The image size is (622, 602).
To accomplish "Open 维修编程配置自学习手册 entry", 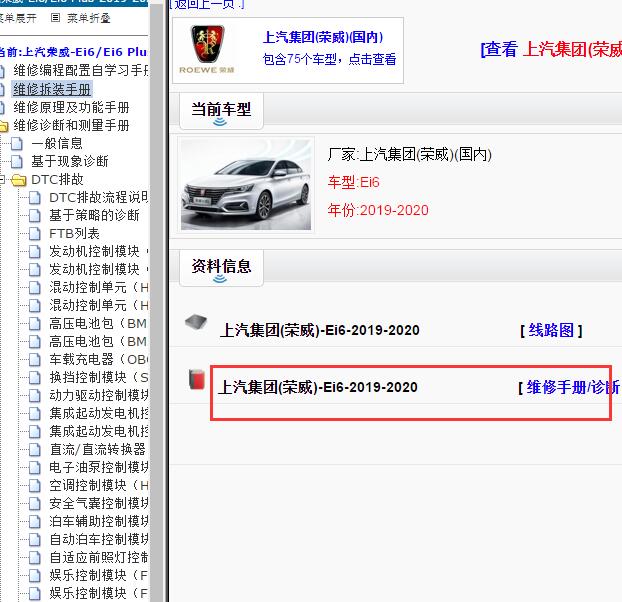I will (x=81, y=71).
